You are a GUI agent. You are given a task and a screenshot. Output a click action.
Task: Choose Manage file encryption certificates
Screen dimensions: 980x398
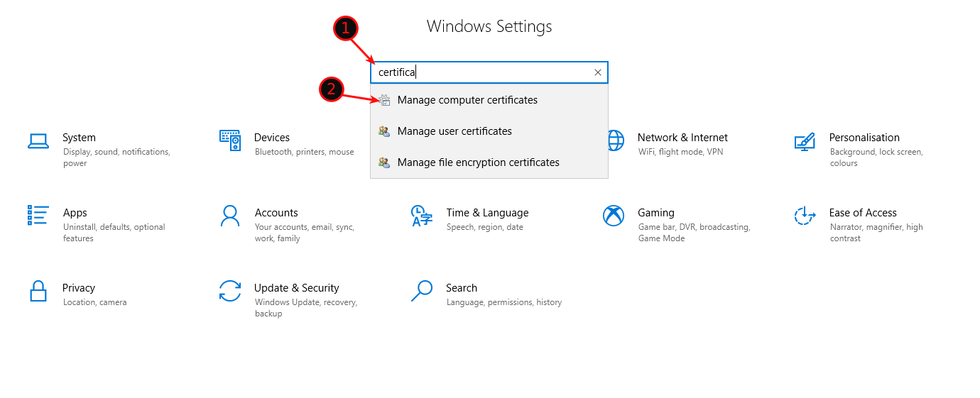[x=478, y=162]
